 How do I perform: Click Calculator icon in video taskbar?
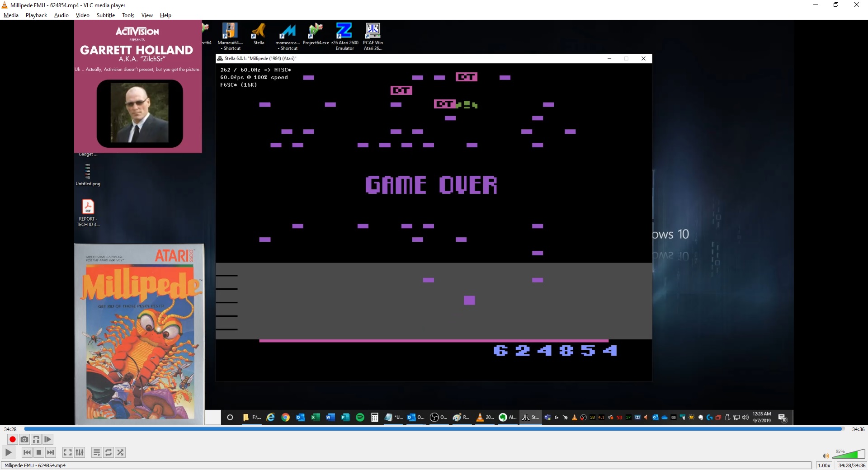[x=375, y=417]
